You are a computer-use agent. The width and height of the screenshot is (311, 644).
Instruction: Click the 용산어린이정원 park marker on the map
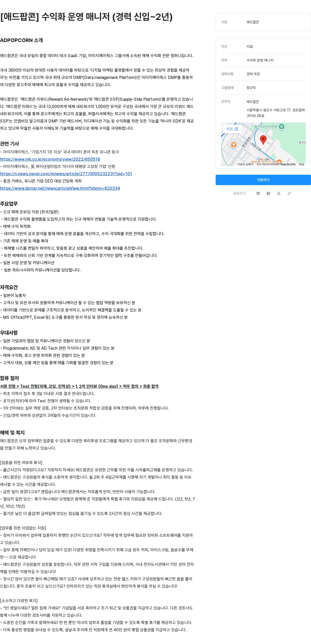click(x=282, y=127)
